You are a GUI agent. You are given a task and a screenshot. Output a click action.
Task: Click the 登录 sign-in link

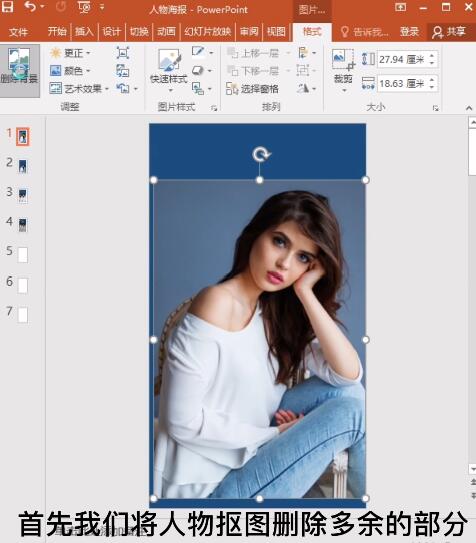click(410, 32)
